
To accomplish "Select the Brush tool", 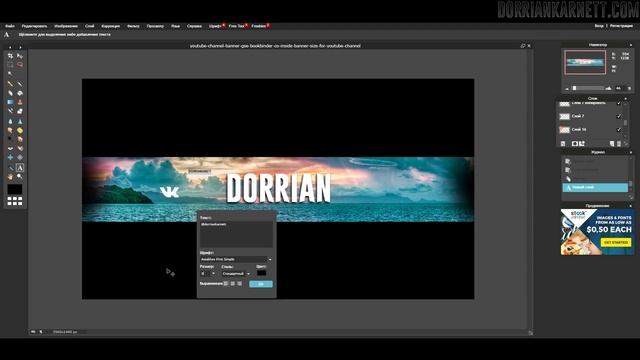I will pyautogui.click(x=20, y=84).
